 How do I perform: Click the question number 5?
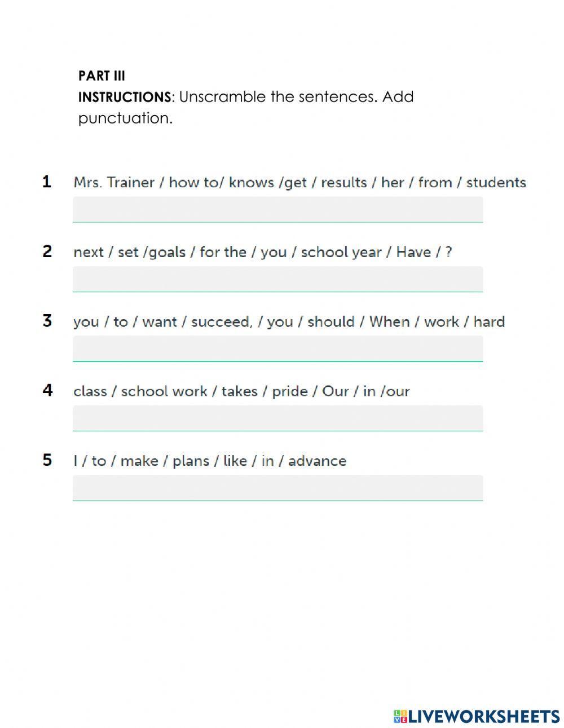pyautogui.click(x=47, y=460)
